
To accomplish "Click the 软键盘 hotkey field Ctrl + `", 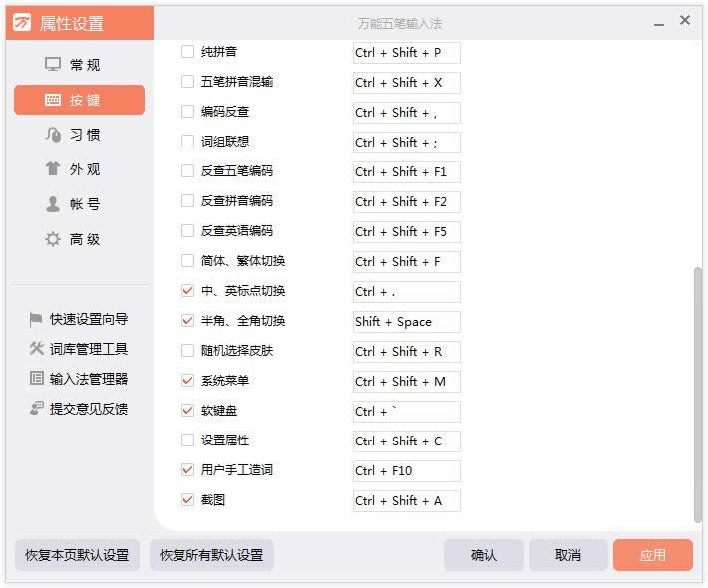I will coord(406,411).
